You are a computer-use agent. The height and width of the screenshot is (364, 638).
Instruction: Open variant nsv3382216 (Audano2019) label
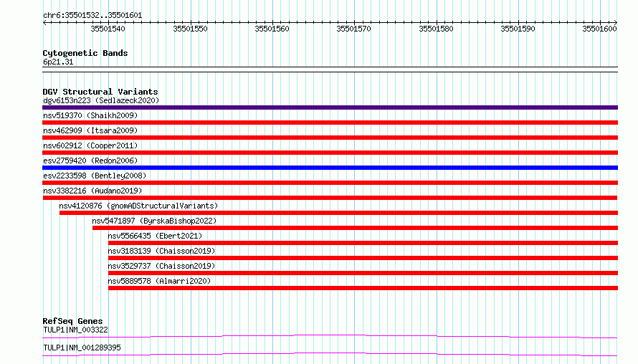[x=92, y=191]
